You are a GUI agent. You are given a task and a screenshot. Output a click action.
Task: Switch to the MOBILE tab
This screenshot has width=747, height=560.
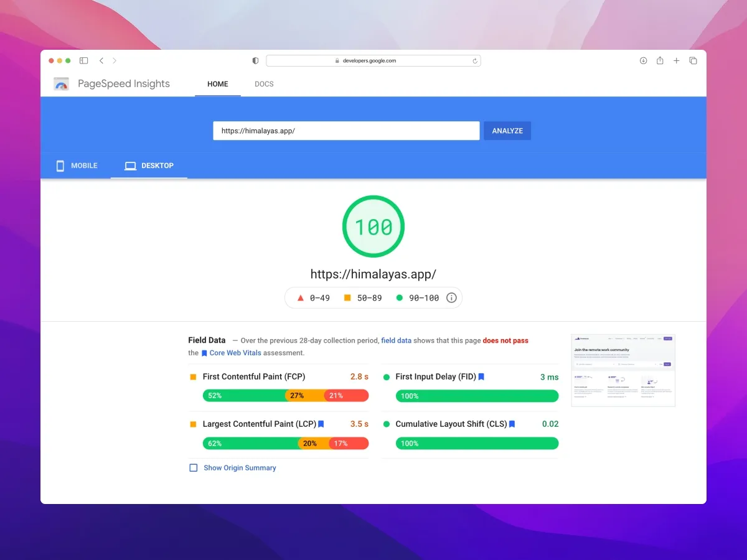(x=77, y=166)
